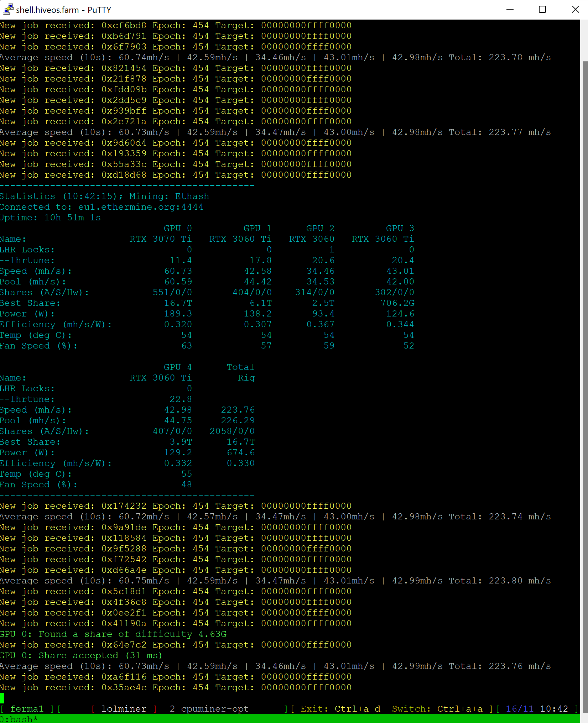Image resolution: width=588 pixels, height=723 pixels.
Task: Click efficiency value '0.367'
Action: 320,324
